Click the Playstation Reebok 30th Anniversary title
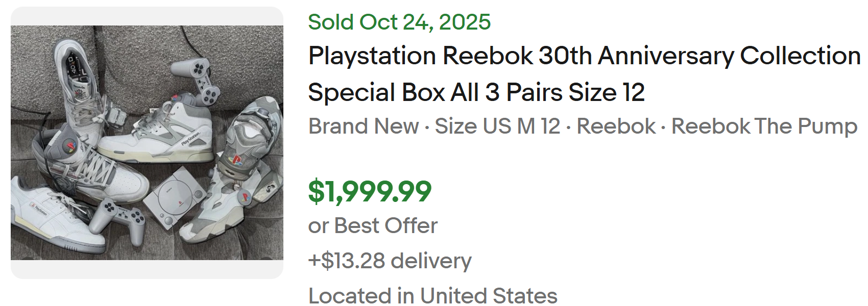Image resolution: width=868 pixels, height=306 pixels. [584, 56]
